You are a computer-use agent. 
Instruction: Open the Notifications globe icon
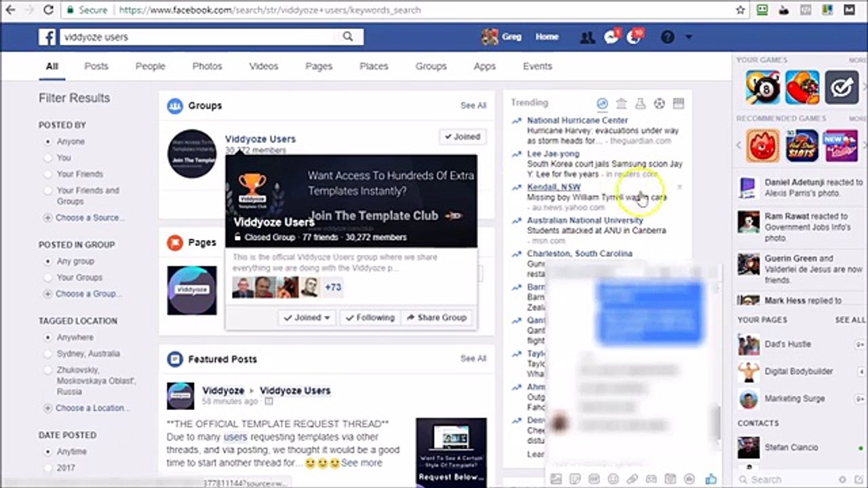pos(635,37)
